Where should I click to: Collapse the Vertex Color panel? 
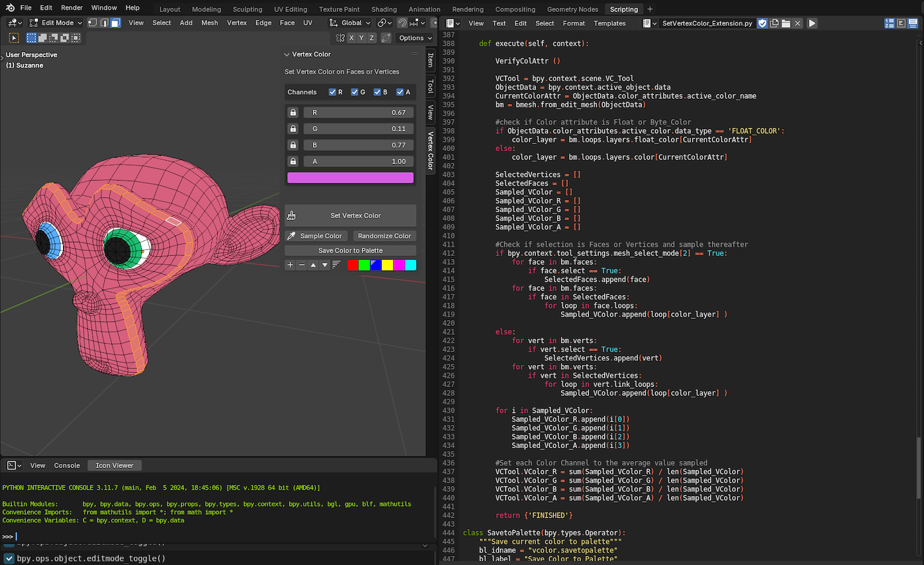(287, 54)
